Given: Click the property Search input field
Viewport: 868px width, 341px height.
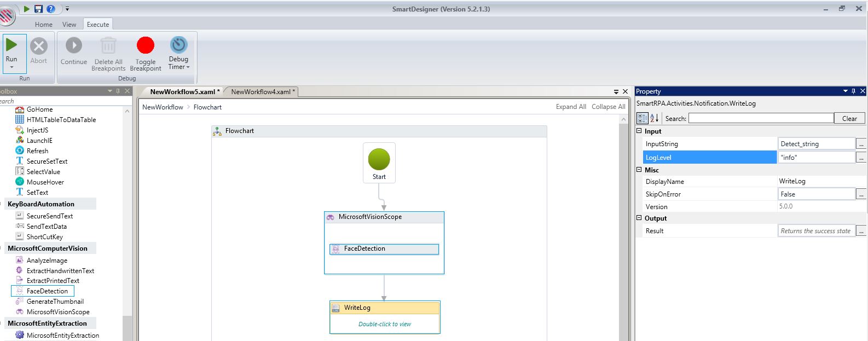Looking at the screenshot, I should click(x=760, y=118).
